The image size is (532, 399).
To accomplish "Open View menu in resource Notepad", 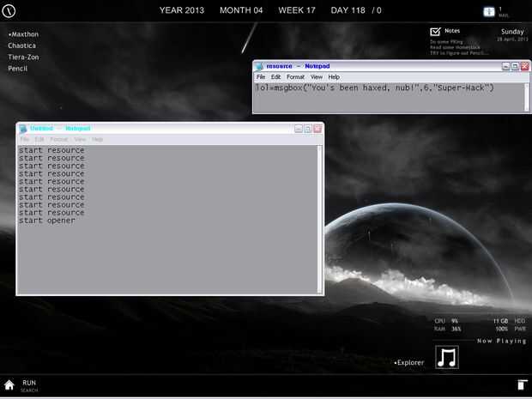I will click(317, 77).
